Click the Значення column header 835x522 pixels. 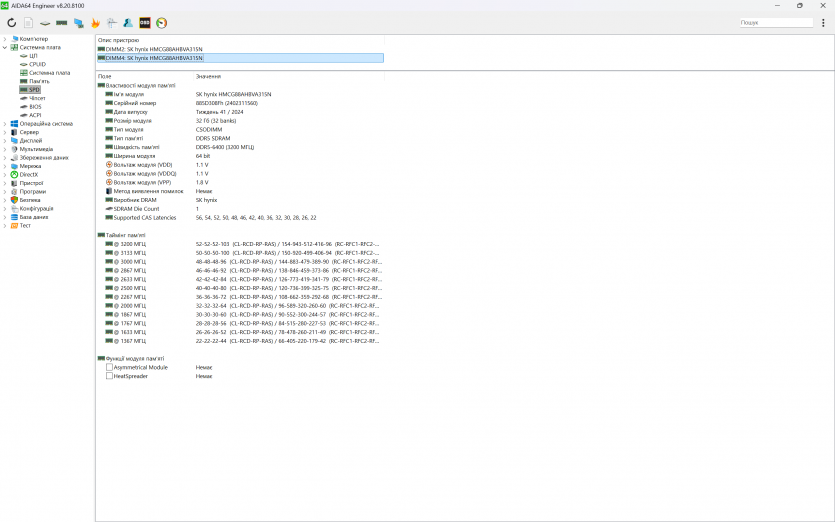208,76
